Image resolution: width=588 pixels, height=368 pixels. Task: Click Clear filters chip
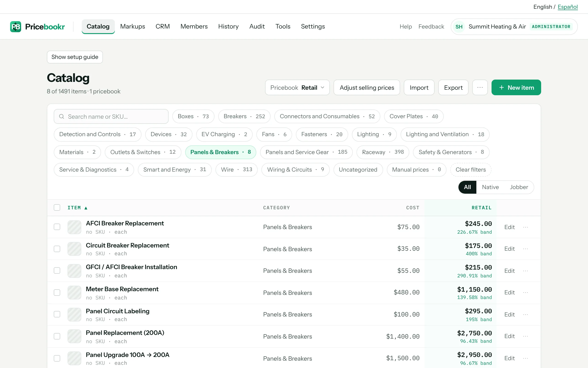[471, 170]
